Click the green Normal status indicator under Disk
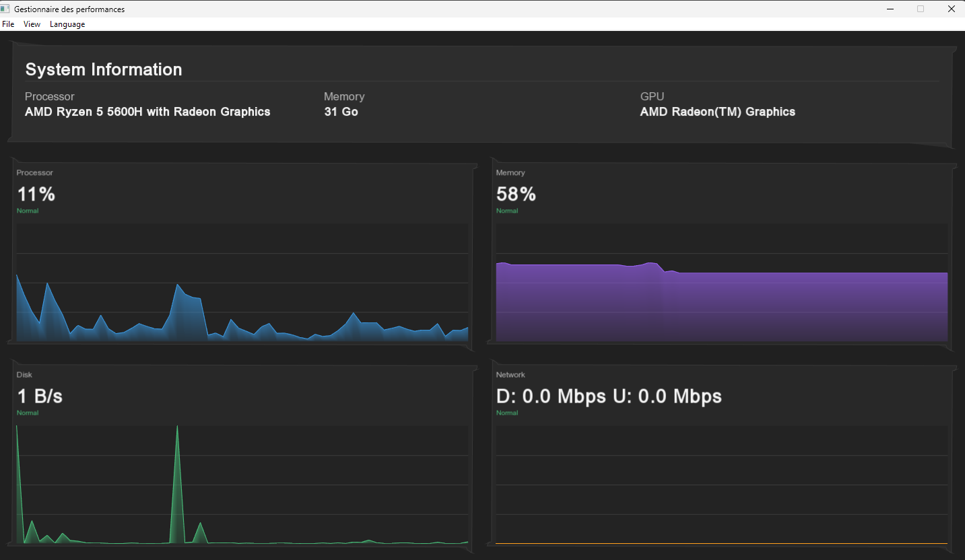Screen dimensions: 965x560 click(x=28, y=413)
